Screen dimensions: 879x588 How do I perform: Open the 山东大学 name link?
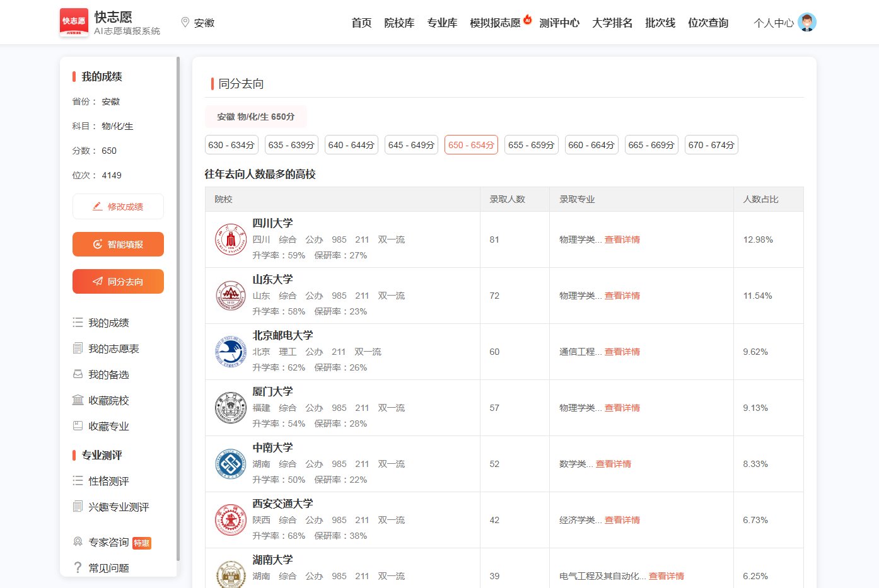pyautogui.click(x=272, y=279)
